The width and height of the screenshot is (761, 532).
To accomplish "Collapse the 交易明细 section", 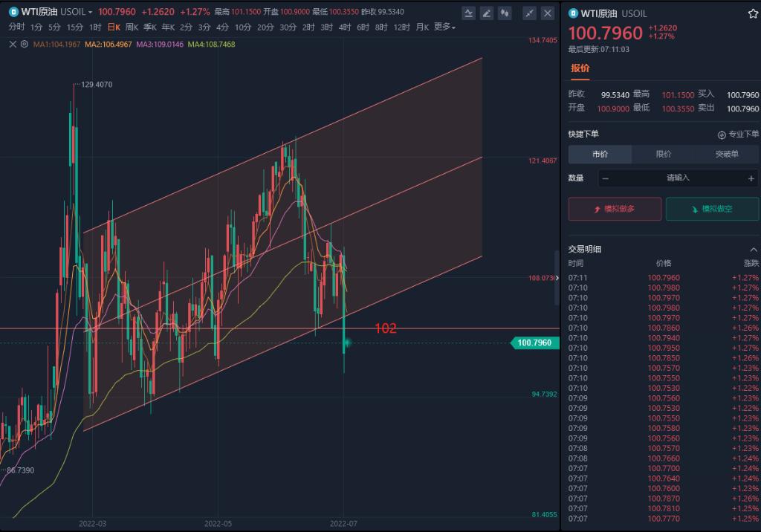I will click(x=754, y=250).
